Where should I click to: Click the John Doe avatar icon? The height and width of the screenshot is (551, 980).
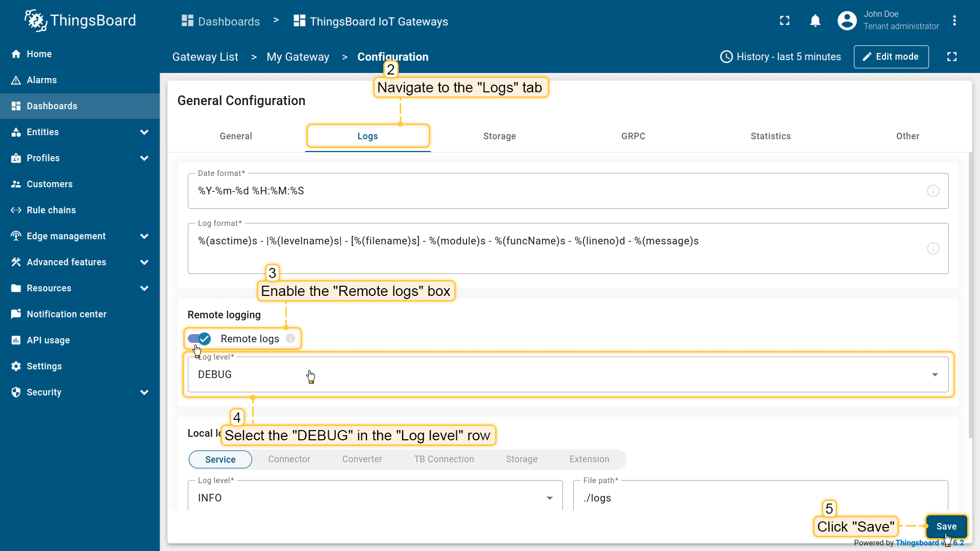pos(847,20)
